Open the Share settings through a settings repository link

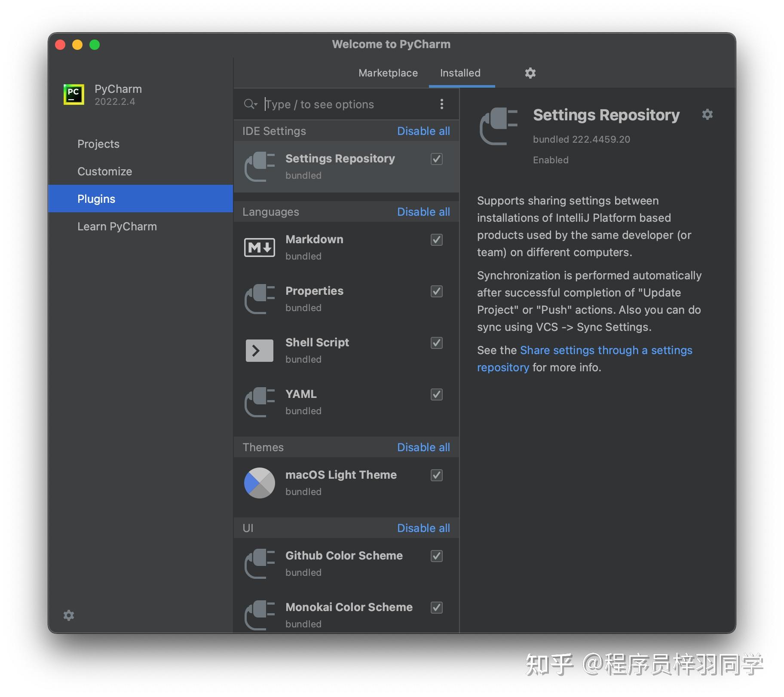pos(585,358)
